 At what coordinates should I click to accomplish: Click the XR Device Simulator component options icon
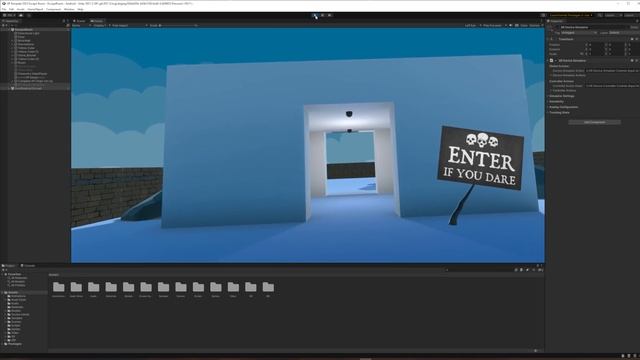pos(636,60)
